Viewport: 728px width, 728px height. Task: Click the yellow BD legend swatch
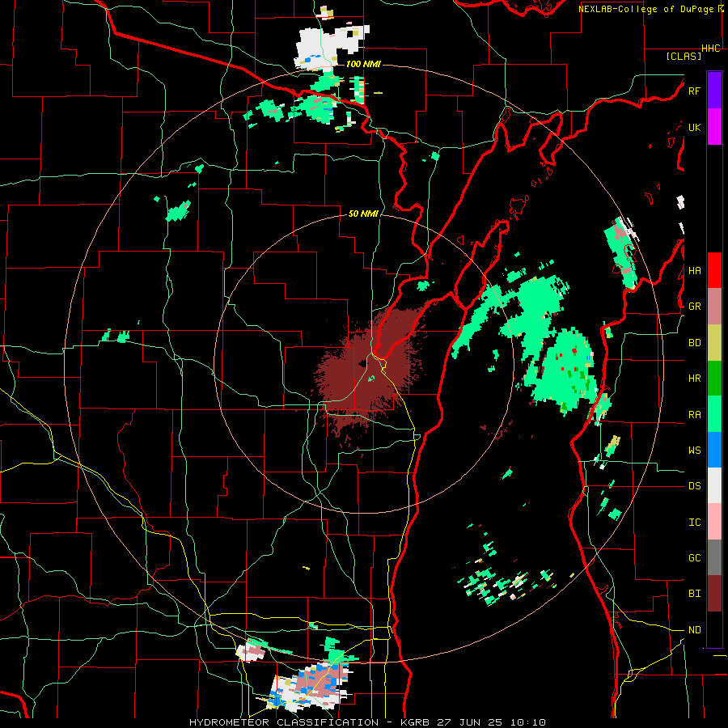click(714, 342)
